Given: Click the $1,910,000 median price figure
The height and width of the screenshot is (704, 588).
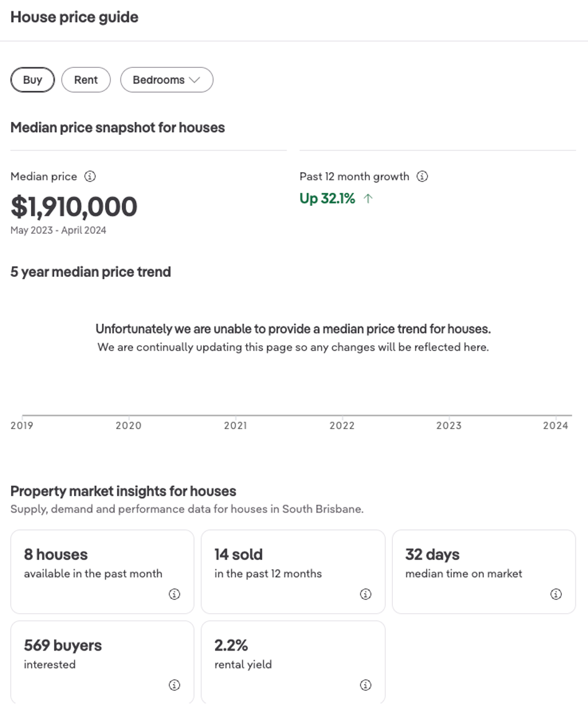Looking at the screenshot, I should [x=74, y=207].
